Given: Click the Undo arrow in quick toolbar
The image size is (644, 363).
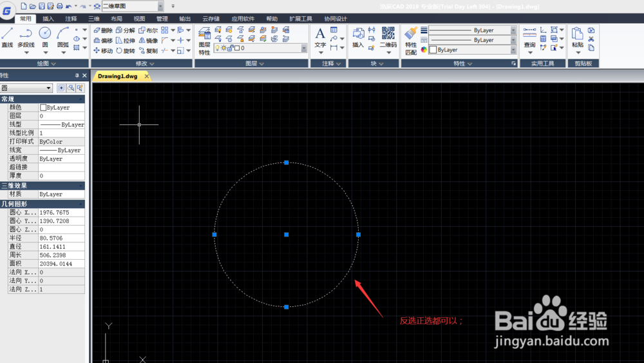Looking at the screenshot, I should click(69, 6).
